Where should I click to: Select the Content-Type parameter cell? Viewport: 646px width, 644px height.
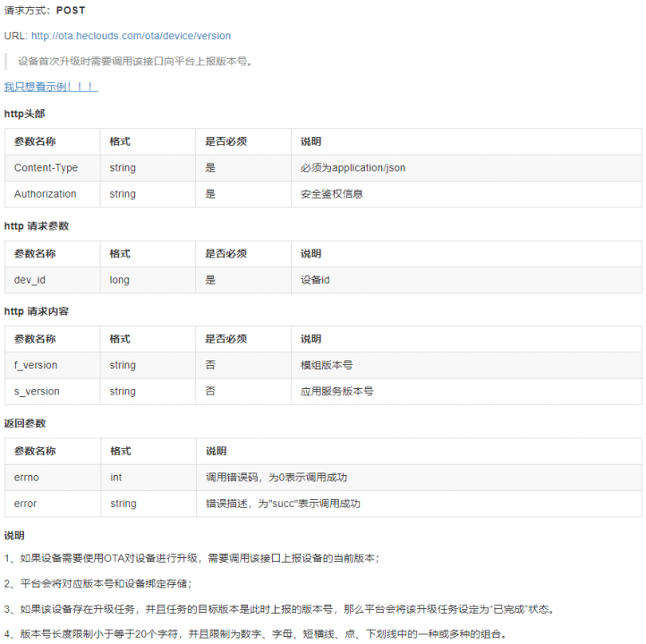pyautogui.click(x=52, y=168)
